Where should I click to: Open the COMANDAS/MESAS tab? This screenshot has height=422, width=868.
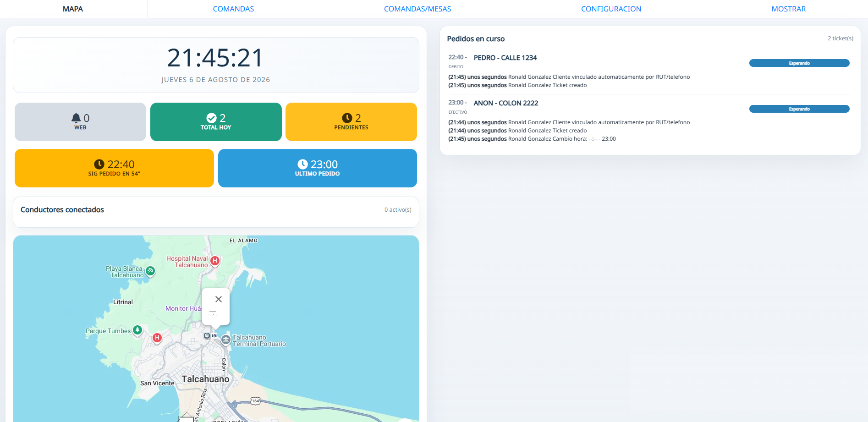point(418,9)
